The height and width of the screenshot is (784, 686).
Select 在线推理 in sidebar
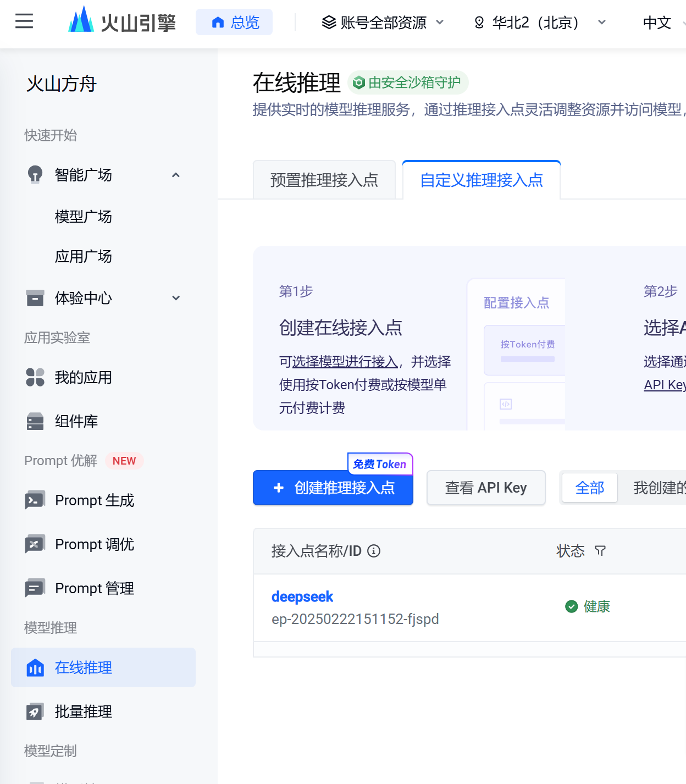tap(103, 667)
